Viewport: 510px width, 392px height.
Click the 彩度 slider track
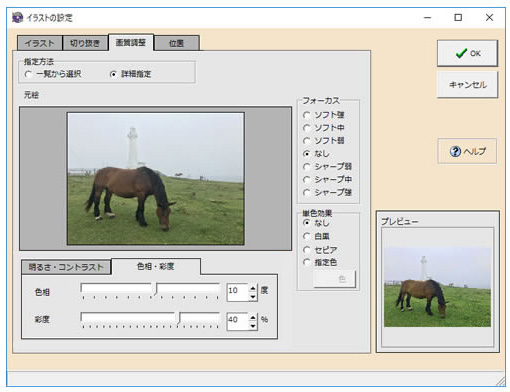click(150, 319)
